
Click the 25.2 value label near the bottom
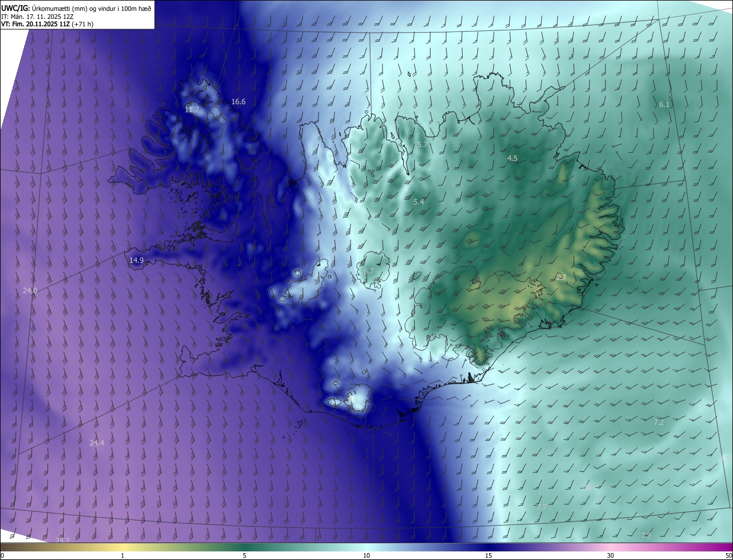click(62, 541)
